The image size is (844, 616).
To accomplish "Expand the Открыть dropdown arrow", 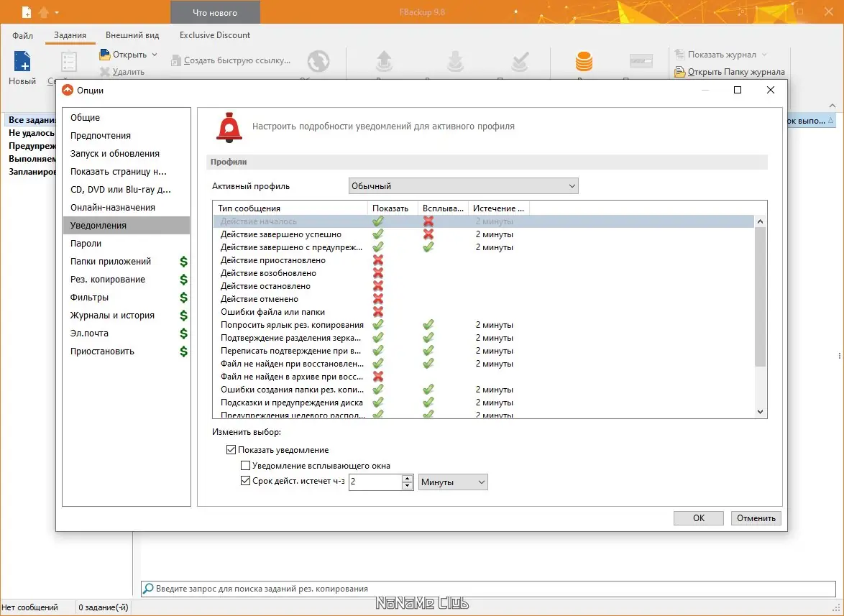I will coord(155,55).
